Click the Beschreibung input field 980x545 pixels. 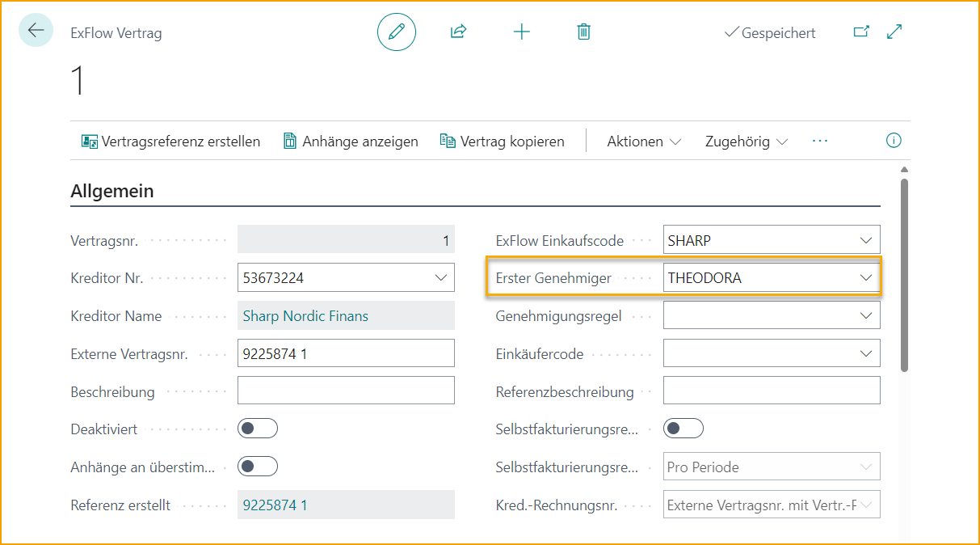click(346, 390)
